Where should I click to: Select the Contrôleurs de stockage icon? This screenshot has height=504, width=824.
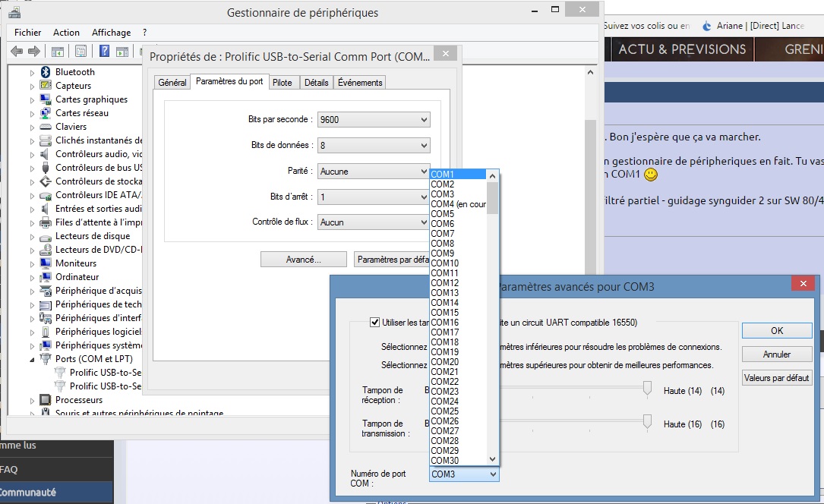[x=46, y=181]
